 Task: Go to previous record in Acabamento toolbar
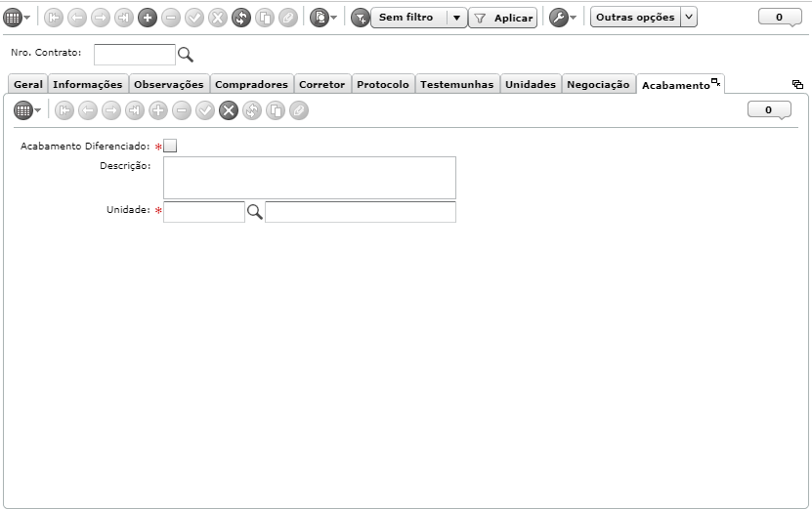[x=88, y=110]
